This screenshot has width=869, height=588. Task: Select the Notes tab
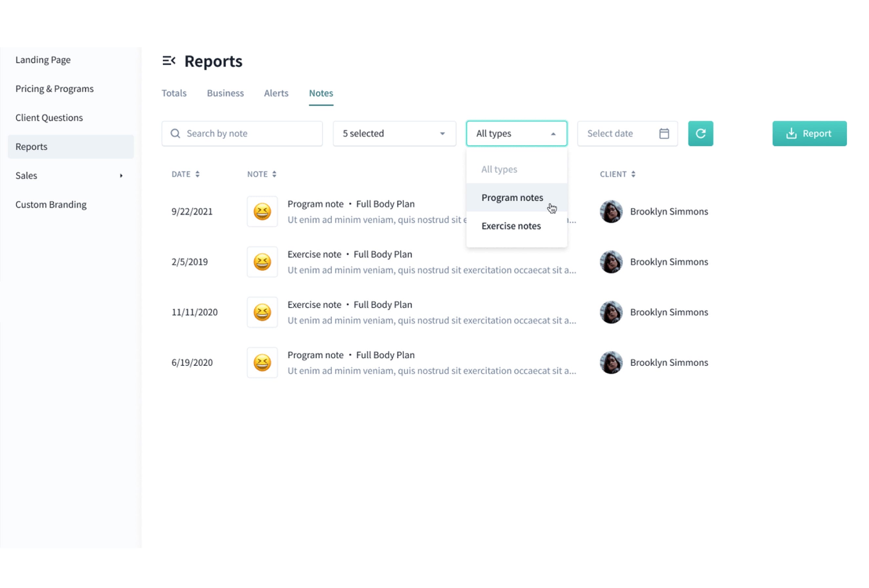click(x=321, y=93)
